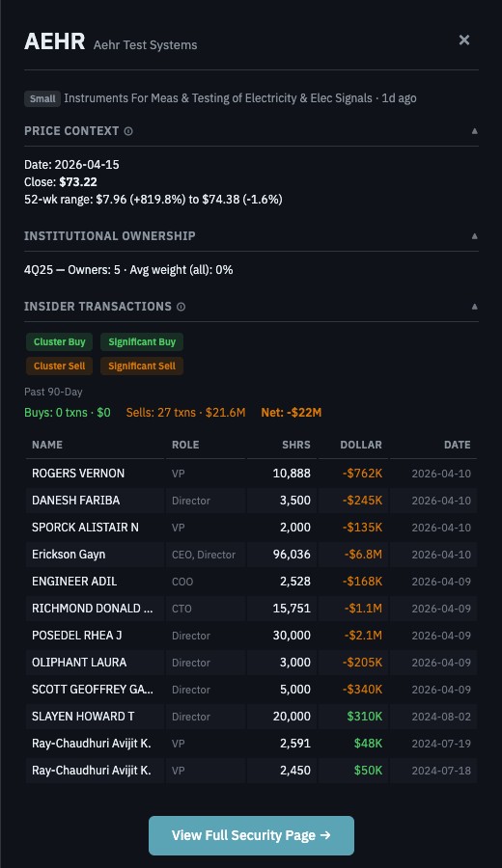Click the Sells: 27 txns summary
This screenshot has width=502, height=868.
pyautogui.click(x=185, y=413)
